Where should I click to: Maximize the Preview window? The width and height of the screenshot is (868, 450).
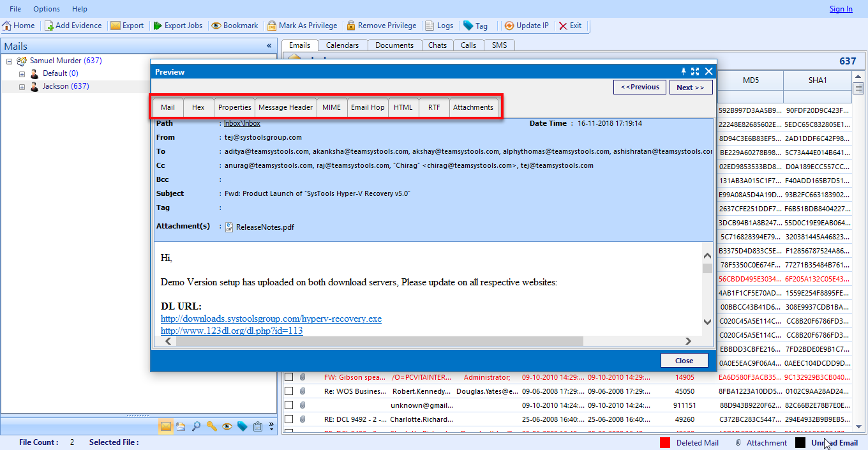695,71
